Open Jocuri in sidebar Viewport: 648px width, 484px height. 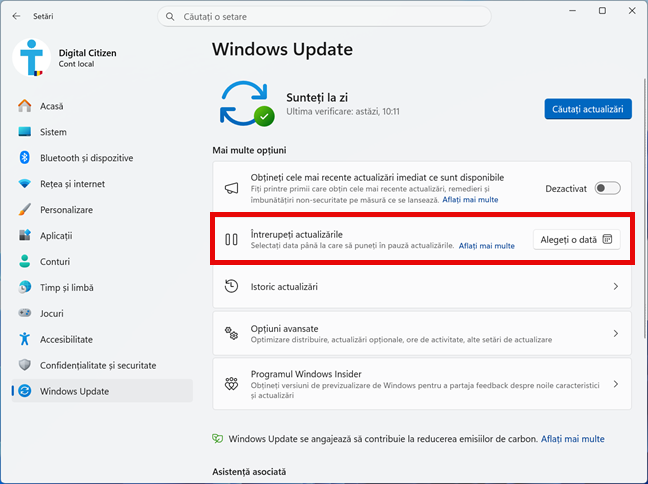pyautogui.click(x=102, y=313)
